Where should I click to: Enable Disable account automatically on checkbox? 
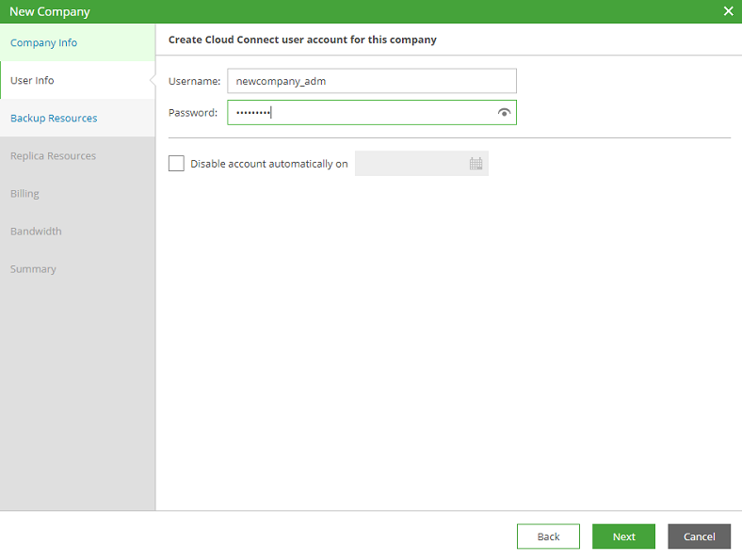[x=176, y=164]
